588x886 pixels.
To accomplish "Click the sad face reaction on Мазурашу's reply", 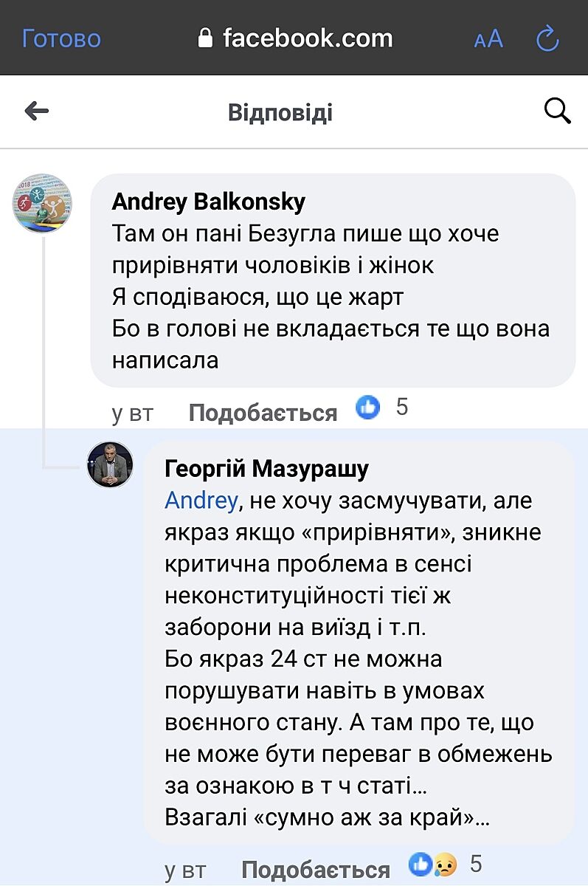I will (x=445, y=865).
